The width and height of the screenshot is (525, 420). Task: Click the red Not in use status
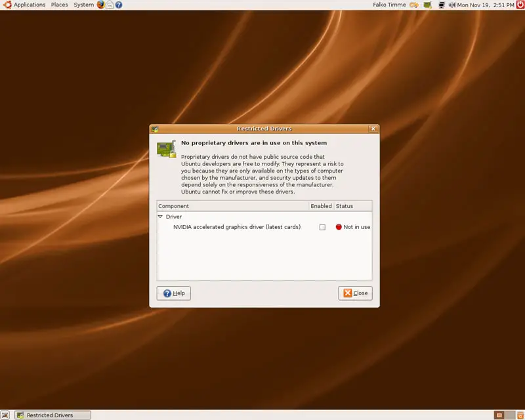coord(353,227)
